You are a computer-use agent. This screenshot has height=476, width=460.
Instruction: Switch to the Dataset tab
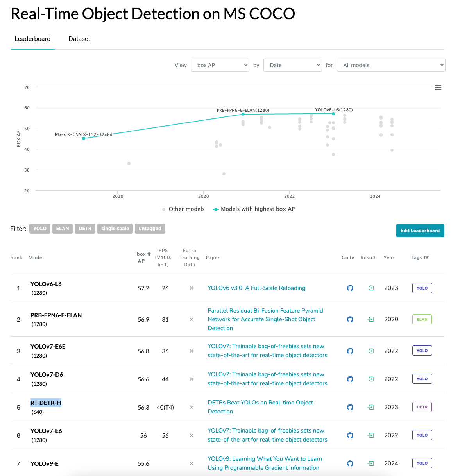(x=79, y=39)
